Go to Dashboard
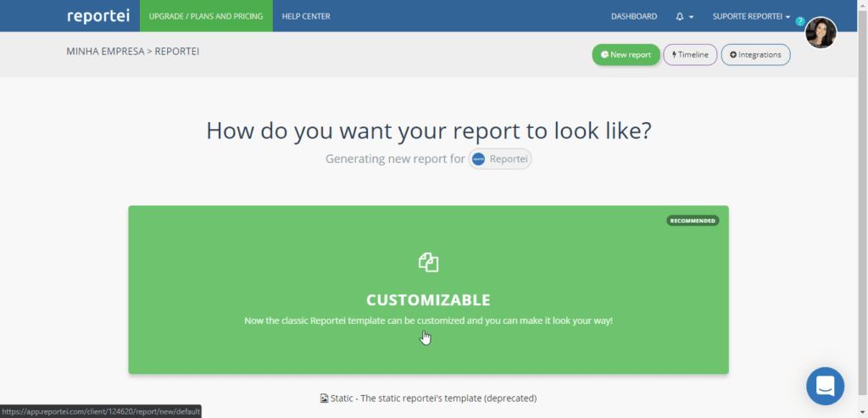The image size is (868, 418). pyautogui.click(x=634, y=17)
